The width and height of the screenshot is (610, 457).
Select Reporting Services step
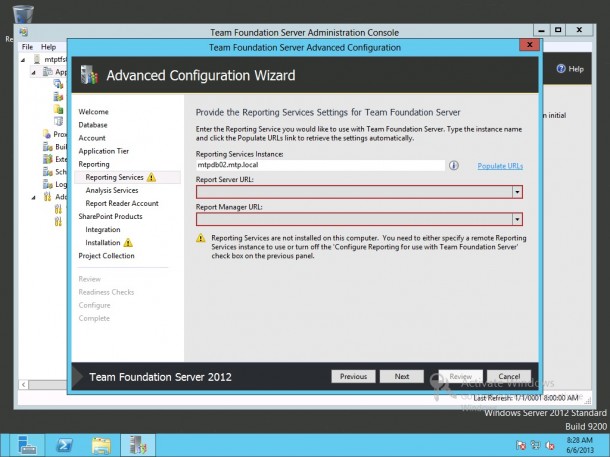(x=114, y=177)
